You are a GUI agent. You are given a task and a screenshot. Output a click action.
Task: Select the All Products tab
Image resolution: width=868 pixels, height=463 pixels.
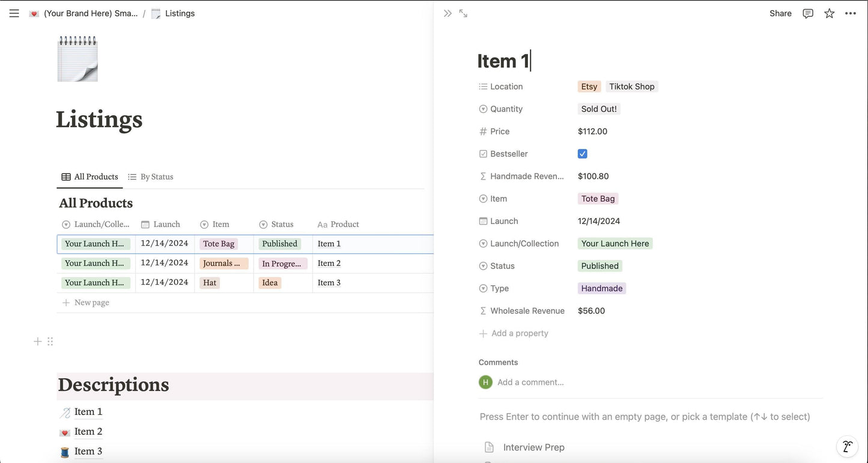[x=90, y=177]
